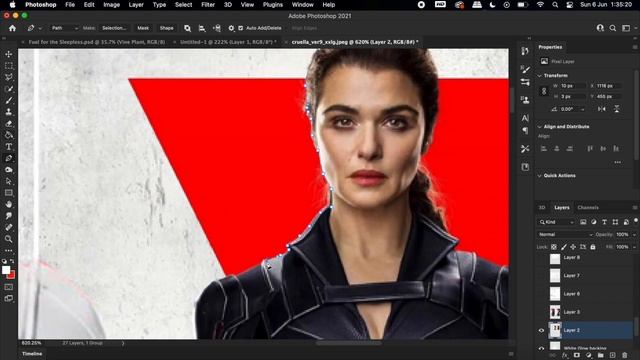Open the Layer menu
Screen dimensions: 640x360
coord(136,5)
